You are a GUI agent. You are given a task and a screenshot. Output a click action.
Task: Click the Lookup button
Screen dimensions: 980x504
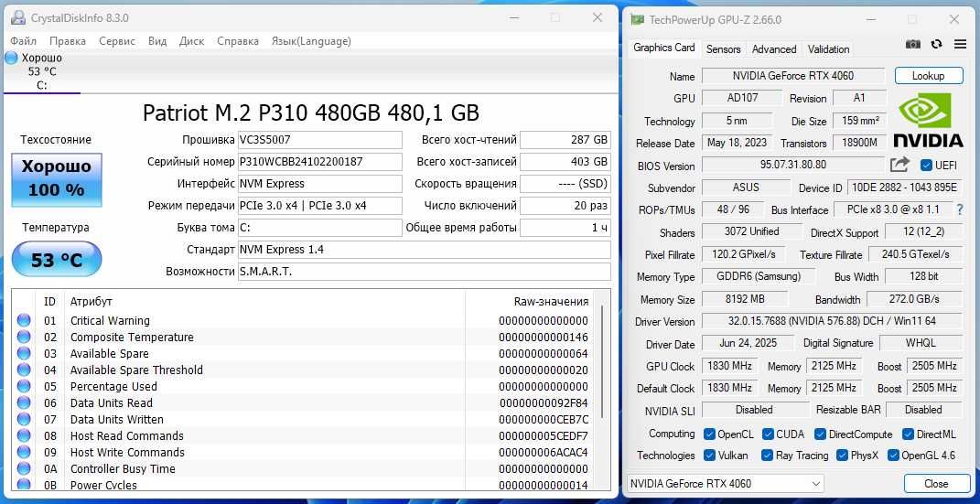pos(928,76)
